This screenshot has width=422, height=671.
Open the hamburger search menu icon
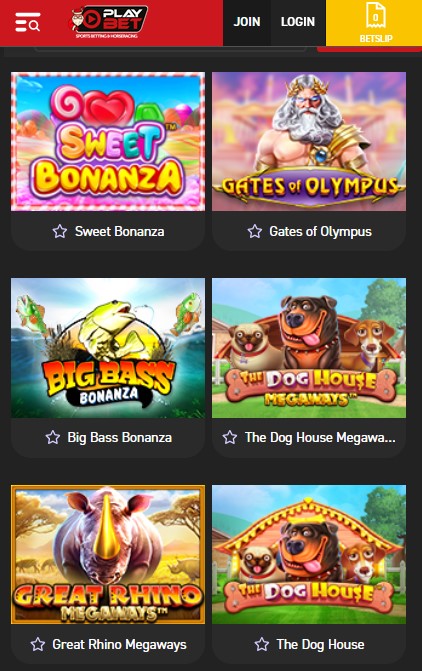coord(28,22)
